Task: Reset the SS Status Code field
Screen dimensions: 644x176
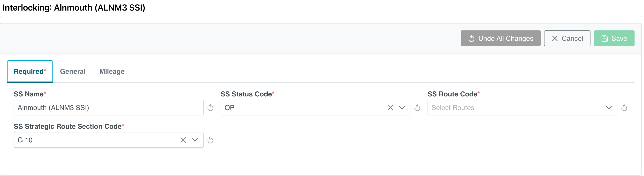Action: (417, 108)
